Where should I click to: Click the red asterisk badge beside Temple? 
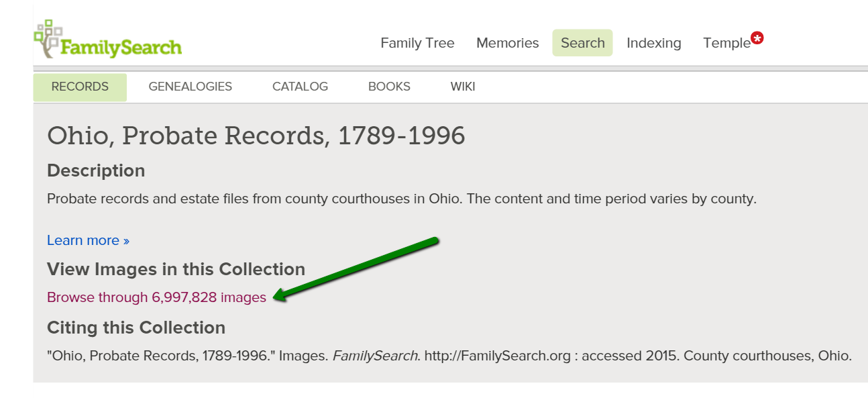click(757, 38)
